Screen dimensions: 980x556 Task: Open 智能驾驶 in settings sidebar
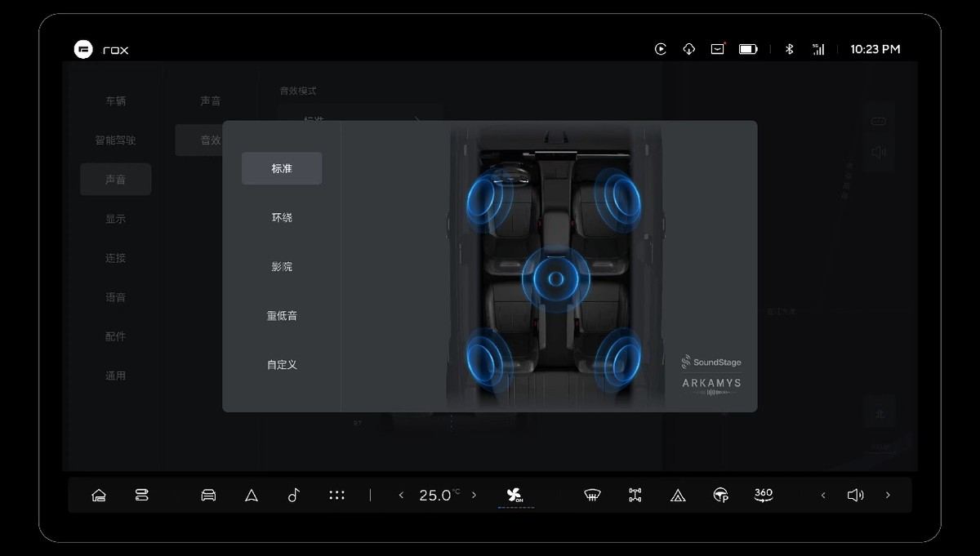tap(115, 140)
